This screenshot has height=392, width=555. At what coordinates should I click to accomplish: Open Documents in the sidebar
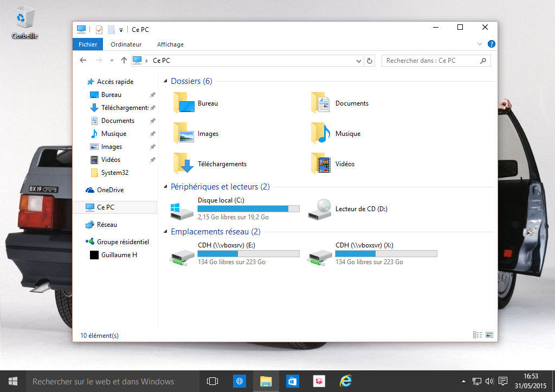[113, 121]
